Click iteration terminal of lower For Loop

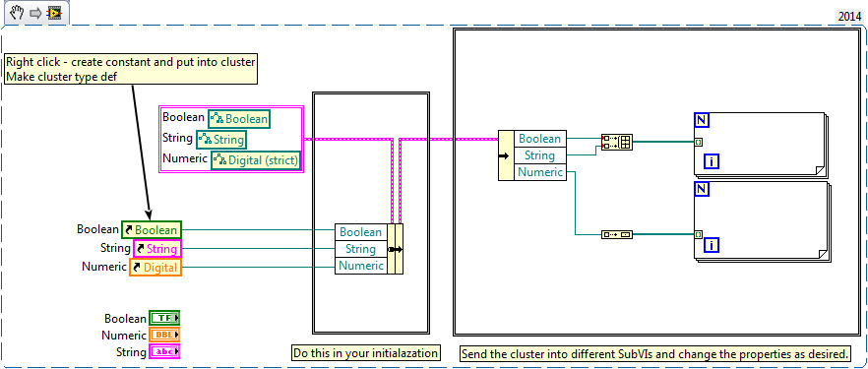pyautogui.click(x=712, y=245)
